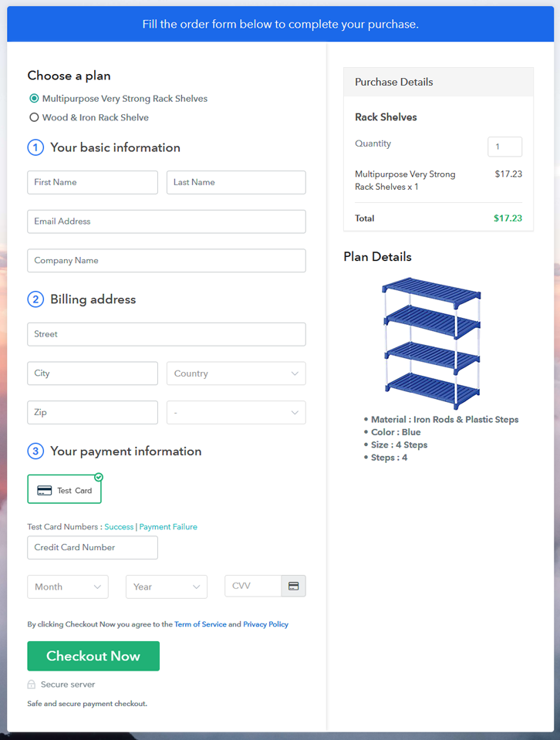
Task: Click the Month dropdown chevron arrow
Action: pos(97,586)
